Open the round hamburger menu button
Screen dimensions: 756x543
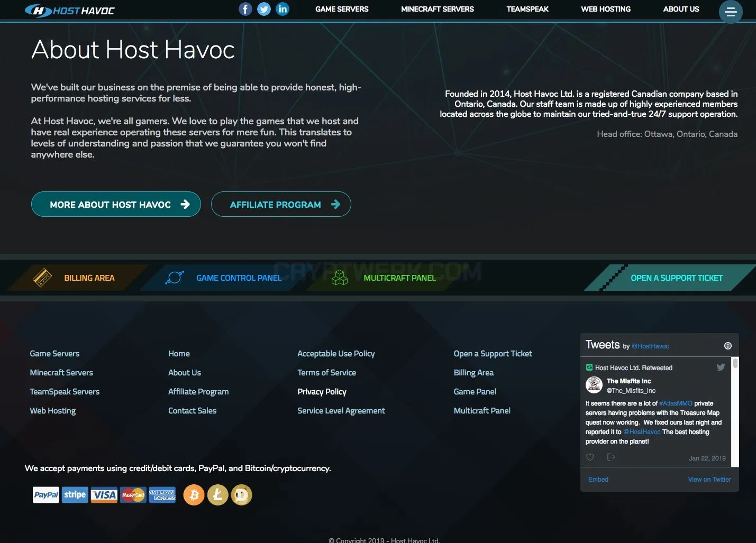point(731,12)
